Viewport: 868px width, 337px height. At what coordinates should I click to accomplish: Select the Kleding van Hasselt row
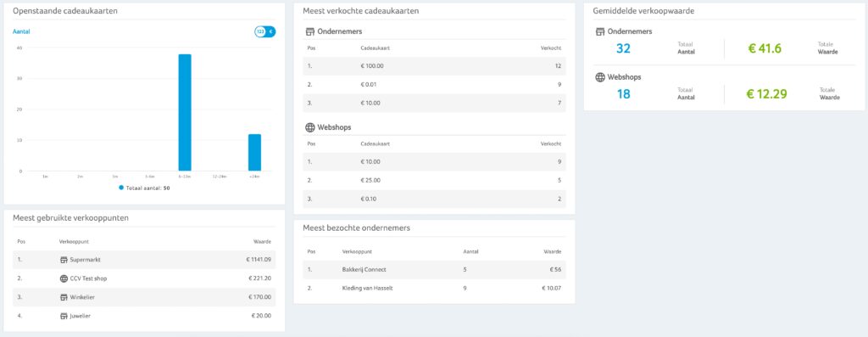(435, 289)
